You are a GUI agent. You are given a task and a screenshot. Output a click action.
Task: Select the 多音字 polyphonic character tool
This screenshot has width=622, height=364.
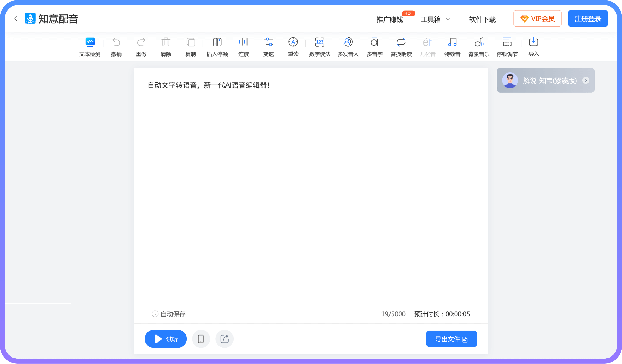(374, 47)
